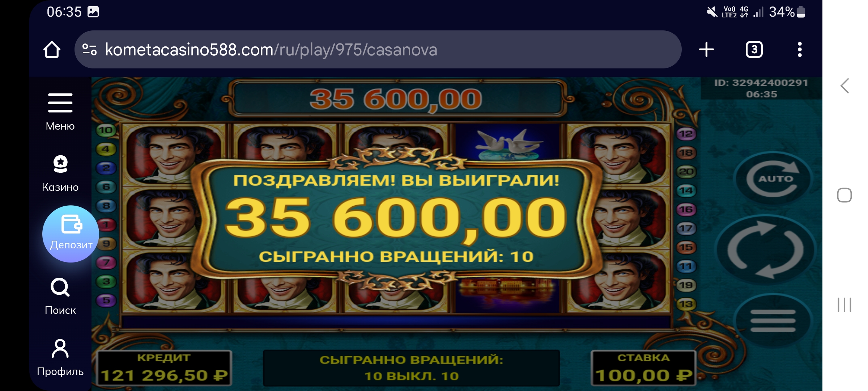Open the Депозит wallet button
Viewport: 868px width, 391px height.
coord(71,234)
